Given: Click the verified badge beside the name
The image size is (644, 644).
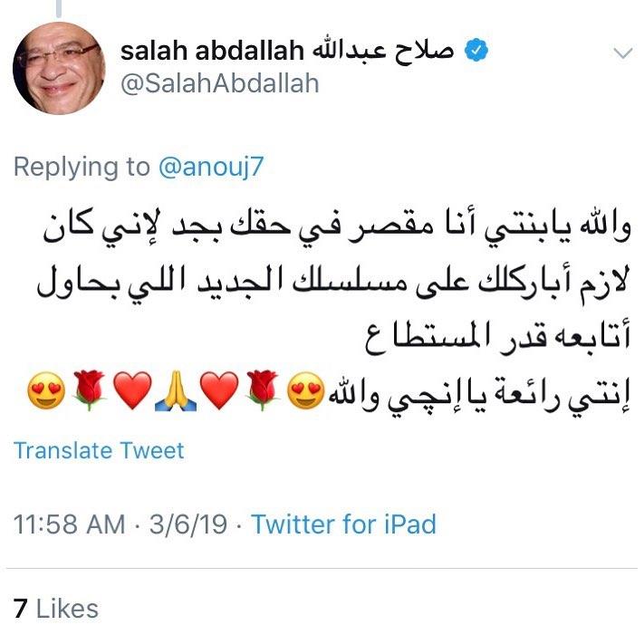Looking at the screenshot, I should [477, 52].
